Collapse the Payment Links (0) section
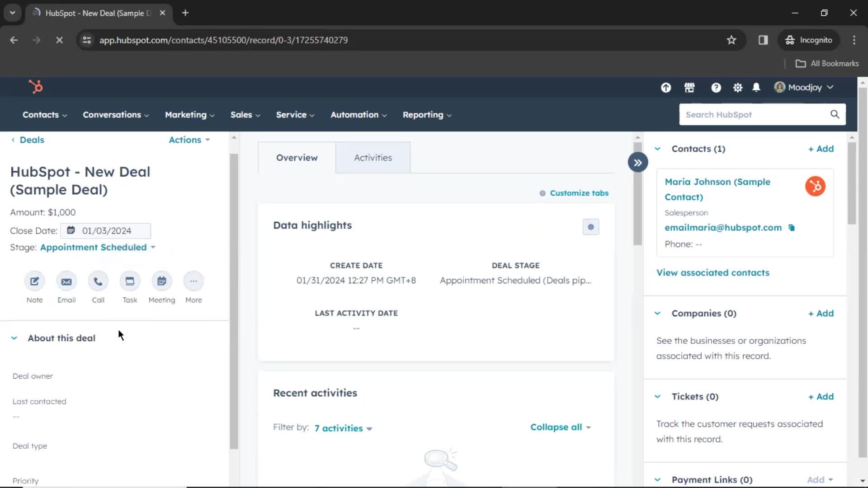This screenshot has width=868, height=488. click(x=657, y=479)
